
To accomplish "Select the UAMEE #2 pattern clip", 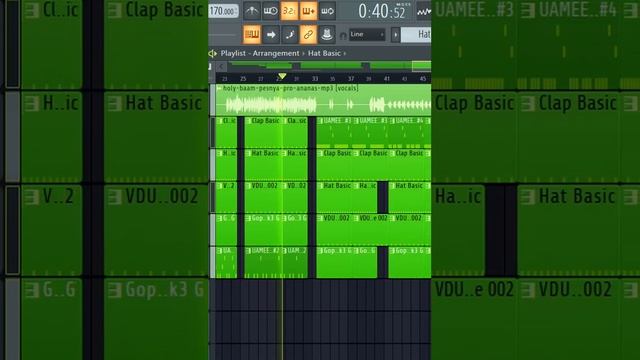I will pyautogui.click(x=263, y=262).
